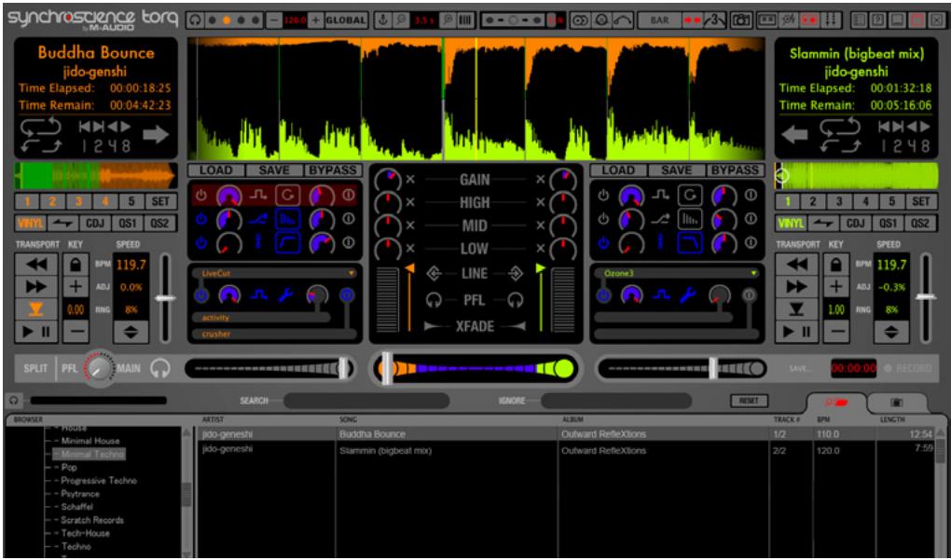Jump to cue point 5 on left deck

[131, 201]
